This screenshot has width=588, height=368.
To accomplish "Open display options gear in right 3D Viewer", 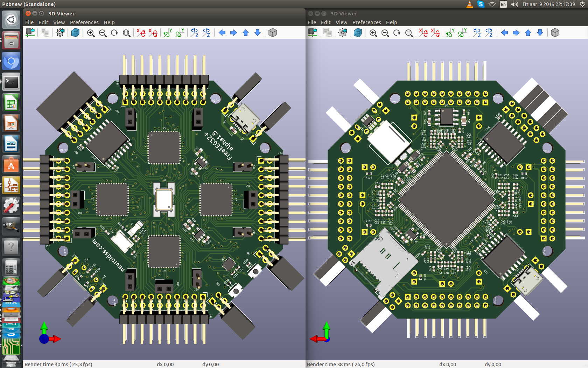I will (x=343, y=33).
